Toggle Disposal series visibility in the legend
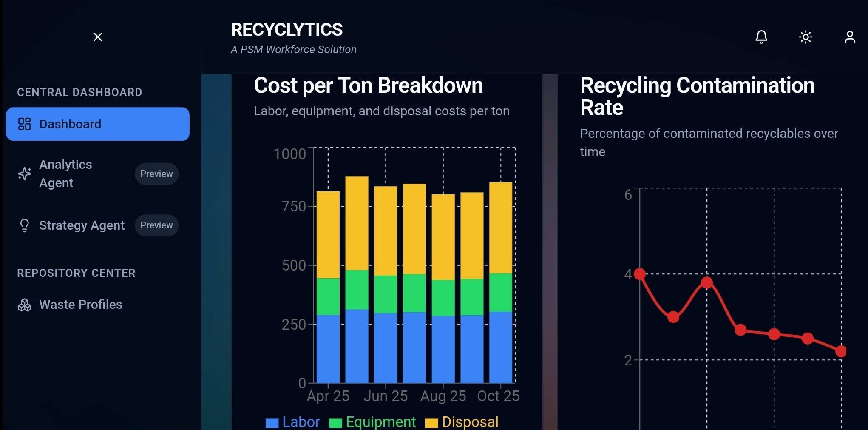This screenshot has width=868, height=430. point(462,421)
